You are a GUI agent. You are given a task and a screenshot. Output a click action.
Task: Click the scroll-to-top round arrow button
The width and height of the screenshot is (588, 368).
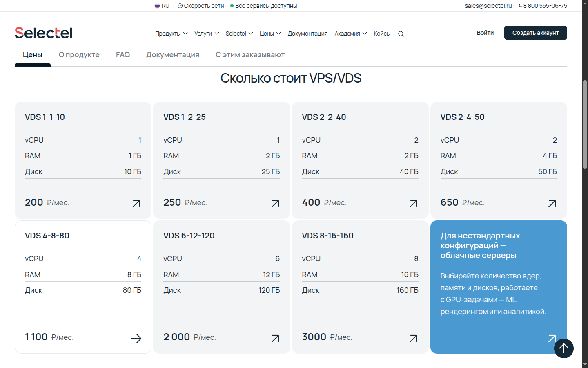(564, 348)
